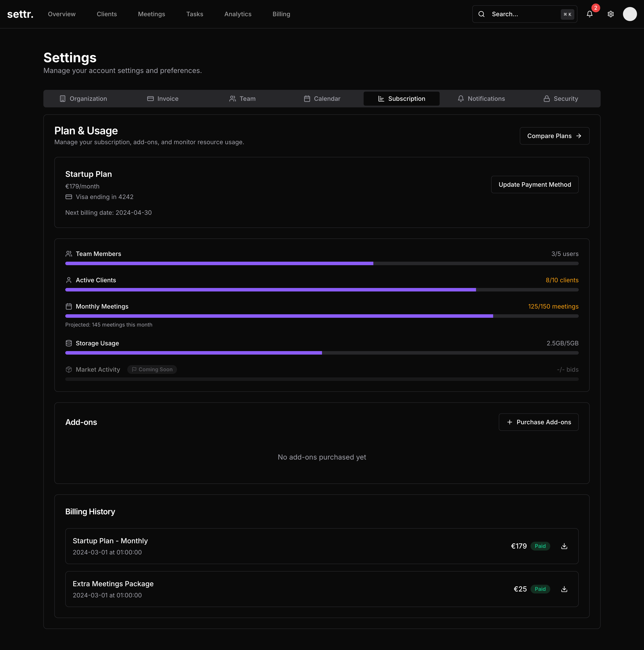Click the 3/5 users usage value
This screenshot has width=644, height=650.
click(x=565, y=254)
